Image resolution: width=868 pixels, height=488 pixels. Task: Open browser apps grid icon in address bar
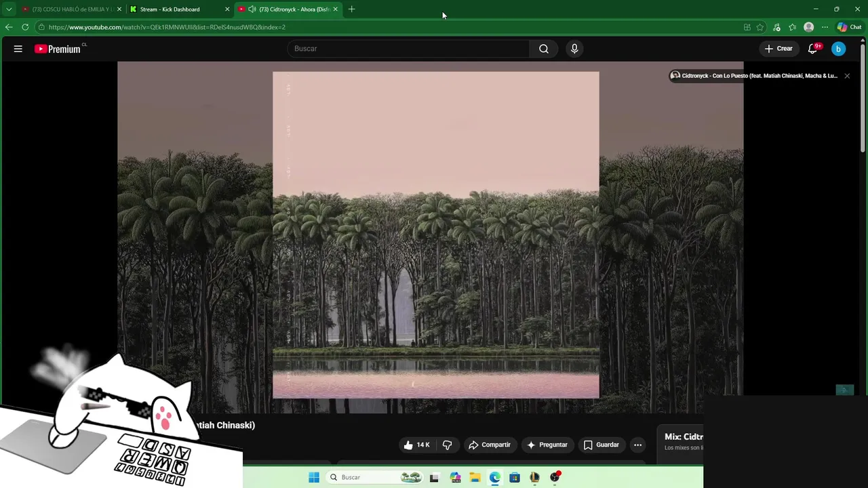point(747,27)
